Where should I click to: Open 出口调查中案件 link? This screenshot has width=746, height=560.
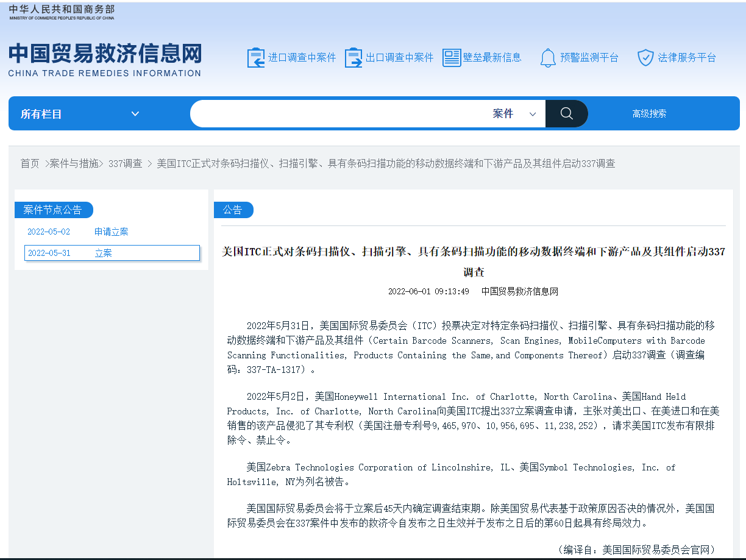point(400,58)
